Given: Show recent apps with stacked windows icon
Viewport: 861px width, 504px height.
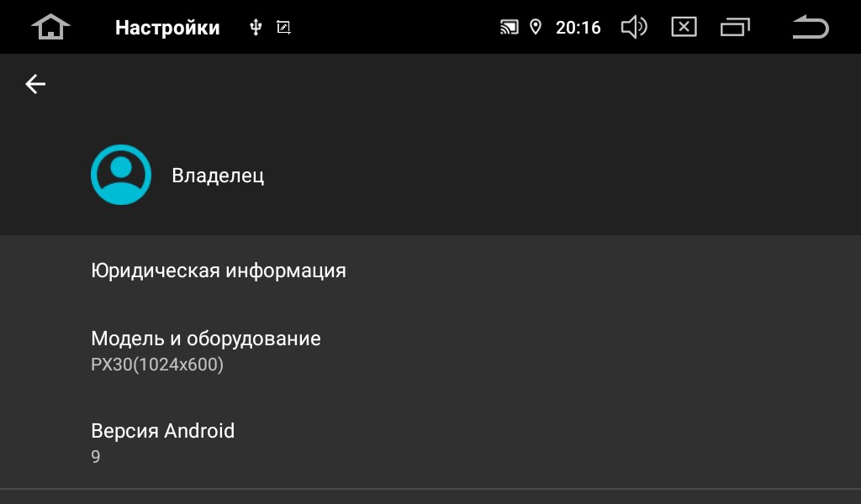Looking at the screenshot, I should 735,27.
